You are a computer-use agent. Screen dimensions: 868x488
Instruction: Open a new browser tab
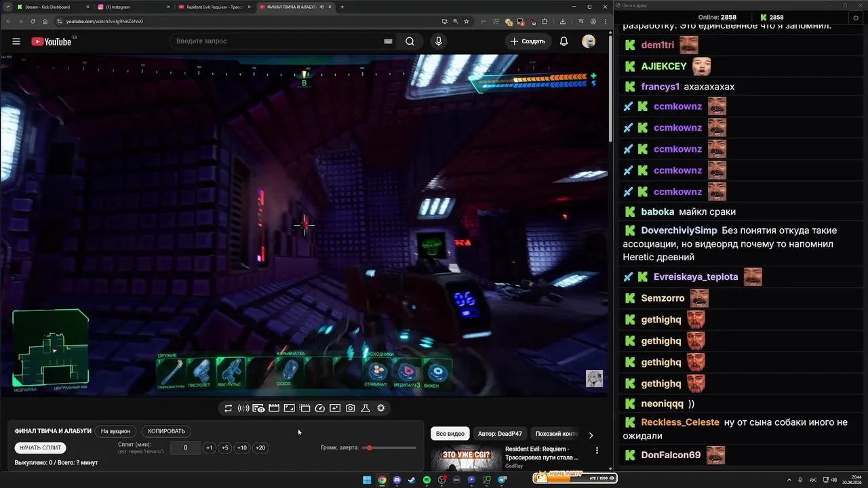(x=342, y=7)
